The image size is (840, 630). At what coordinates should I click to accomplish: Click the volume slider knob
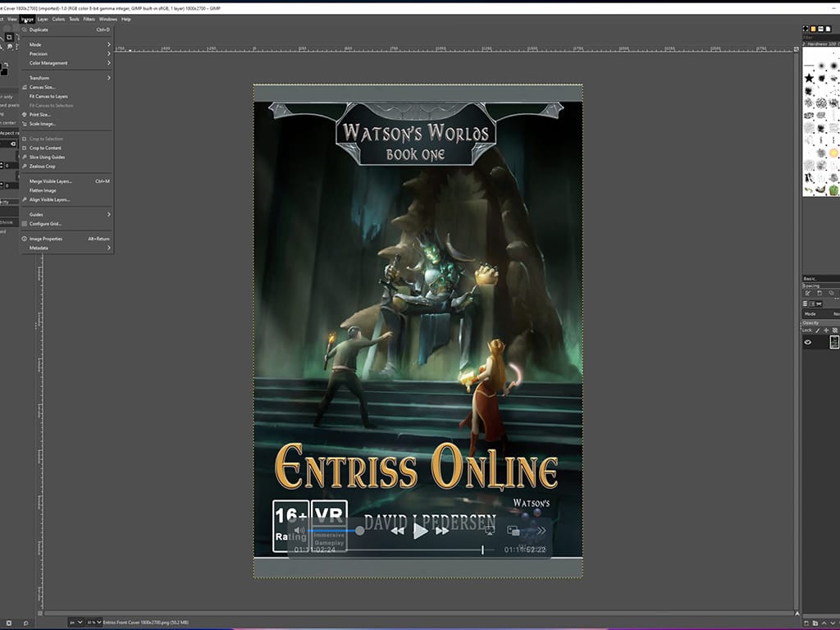[x=359, y=531]
